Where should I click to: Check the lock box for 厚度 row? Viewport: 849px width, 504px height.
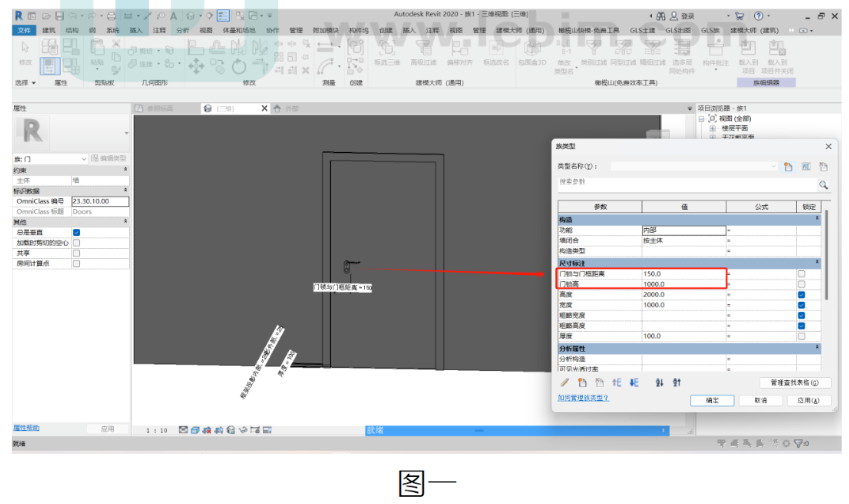click(801, 336)
